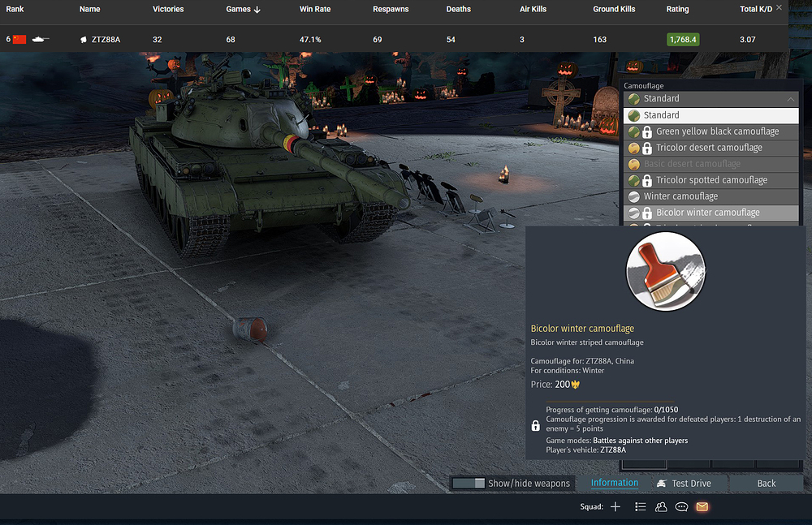This screenshot has width=812, height=525.
Task: Click the 0/1050 progress value
Action: pyautogui.click(x=666, y=410)
